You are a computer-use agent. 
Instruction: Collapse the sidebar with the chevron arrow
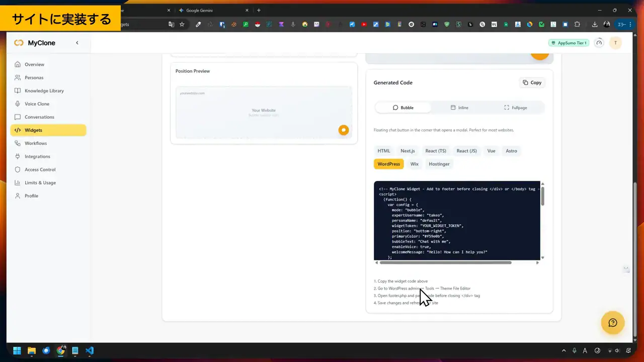pos(77,43)
